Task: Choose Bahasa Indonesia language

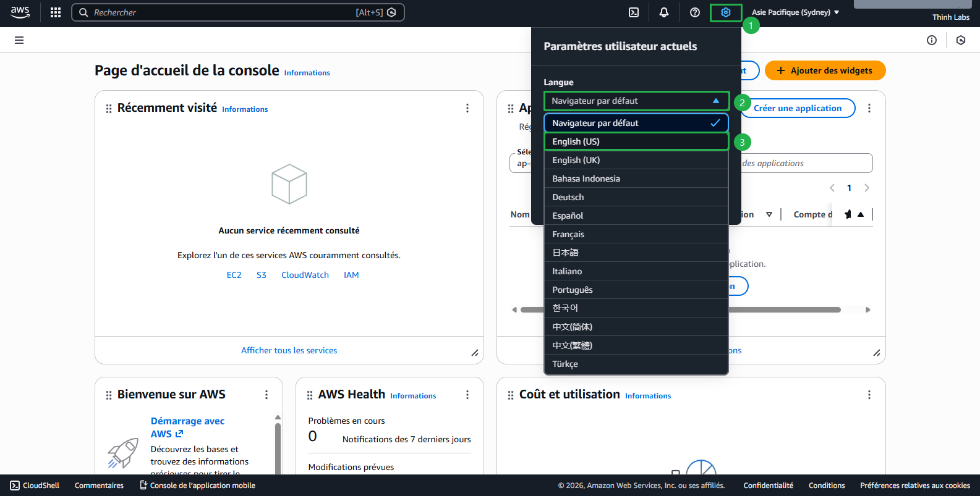Action: [x=636, y=179]
